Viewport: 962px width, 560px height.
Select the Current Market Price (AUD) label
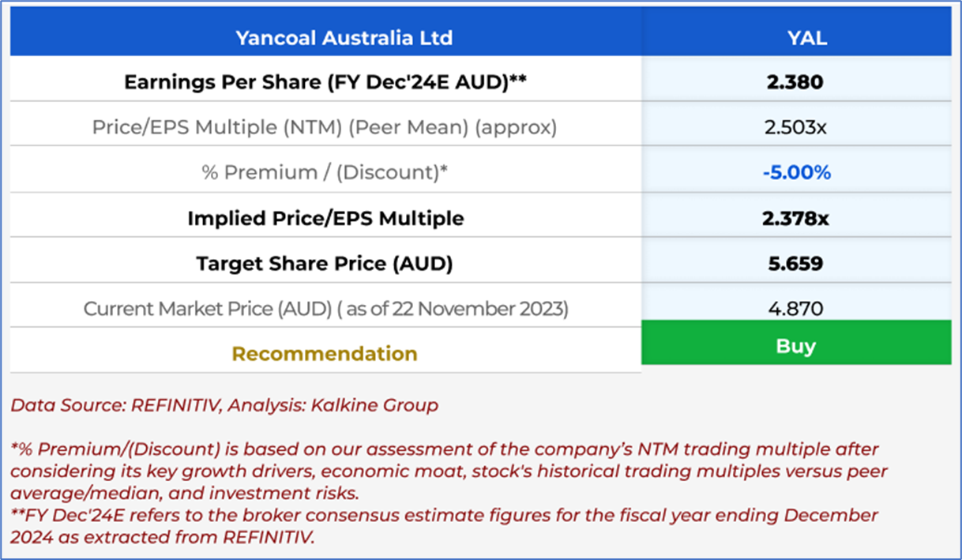pyautogui.click(x=325, y=308)
